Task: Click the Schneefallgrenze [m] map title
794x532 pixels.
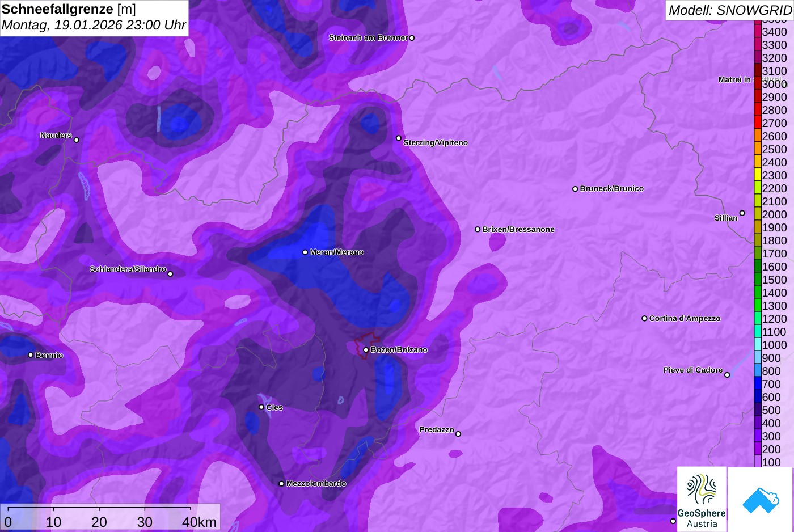Action: point(69,9)
